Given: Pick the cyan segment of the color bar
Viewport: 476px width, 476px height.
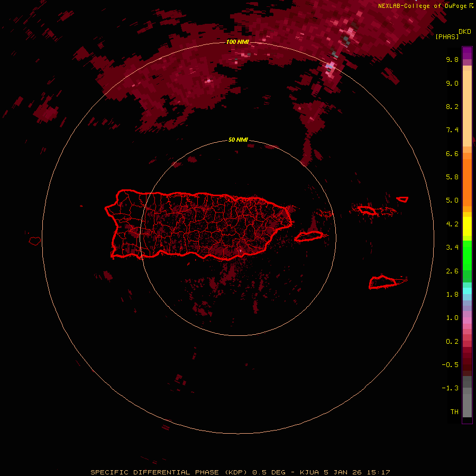Looking at the screenshot, I should pos(467,291).
